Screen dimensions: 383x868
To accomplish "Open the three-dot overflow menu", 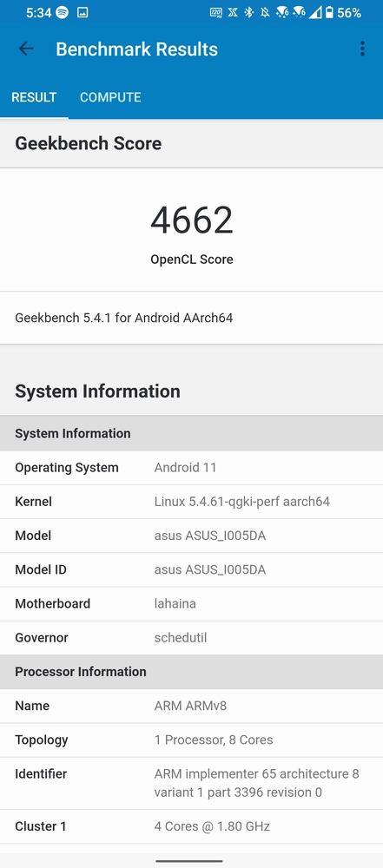I will (x=362, y=49).
